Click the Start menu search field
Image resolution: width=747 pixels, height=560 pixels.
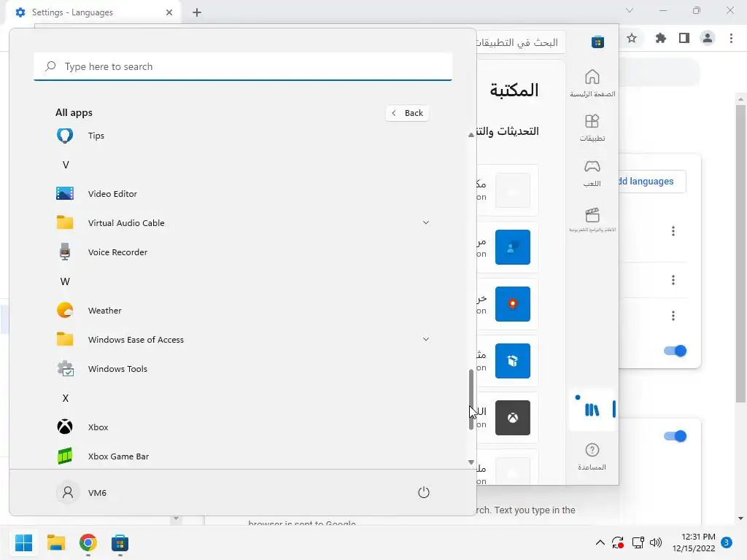243,66
